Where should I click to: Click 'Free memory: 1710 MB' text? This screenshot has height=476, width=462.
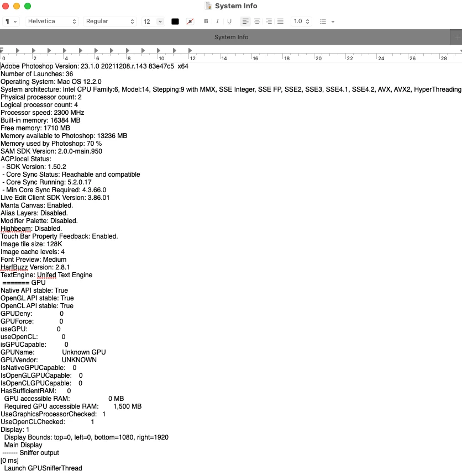35,128
